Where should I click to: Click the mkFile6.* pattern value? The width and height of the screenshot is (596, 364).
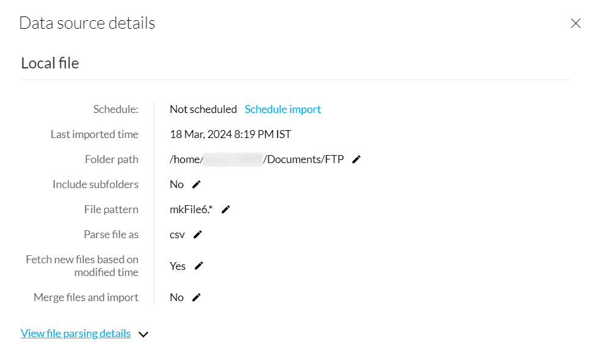click(191, 209)
